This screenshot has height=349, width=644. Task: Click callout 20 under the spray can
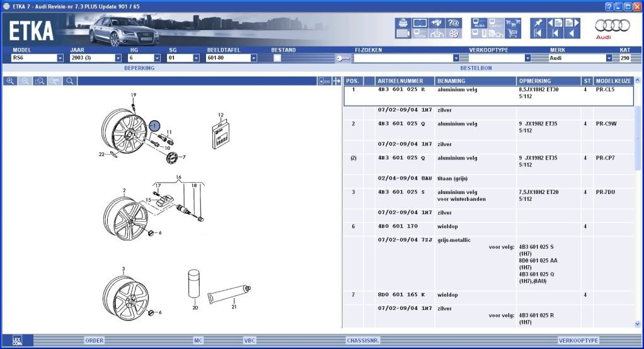[195, 307]
